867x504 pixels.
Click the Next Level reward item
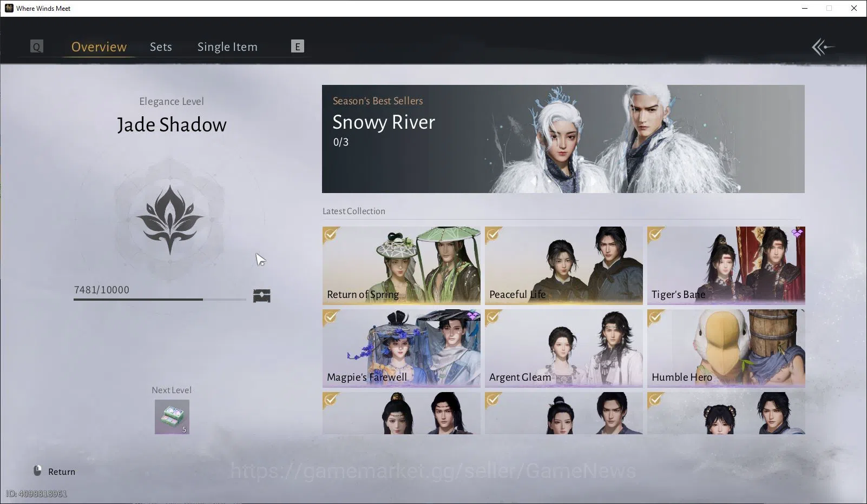point(172,417)
